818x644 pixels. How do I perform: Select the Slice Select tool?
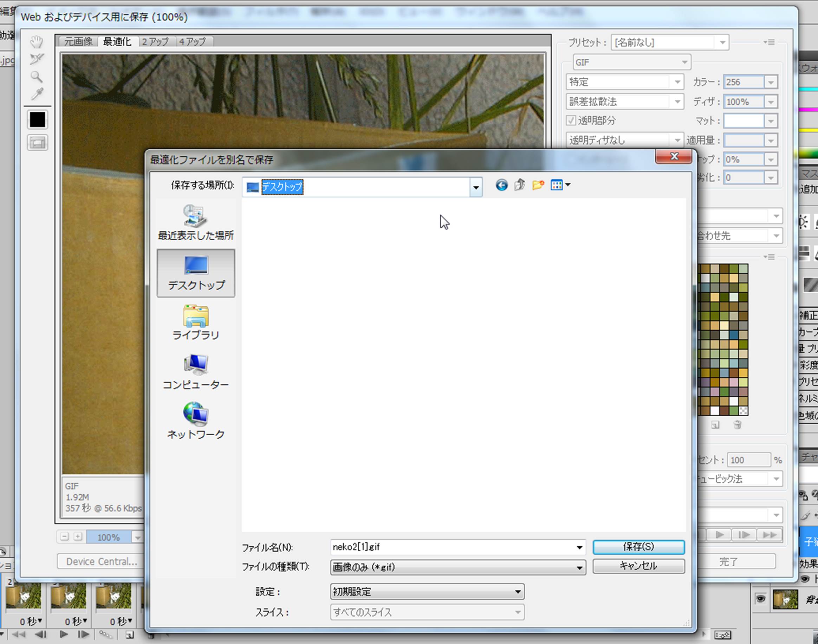tap(37, 59)
